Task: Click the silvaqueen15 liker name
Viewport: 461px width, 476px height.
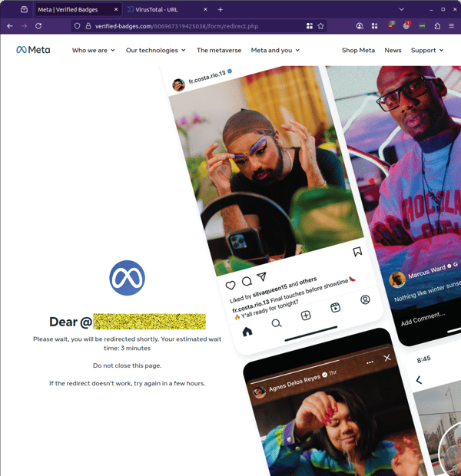Action: coord(270,290)
